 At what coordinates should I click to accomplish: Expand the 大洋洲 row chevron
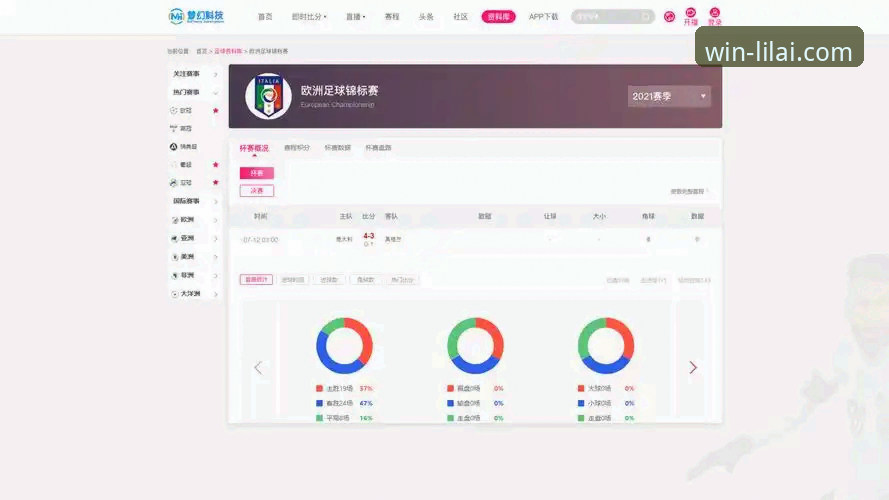[215, 294]
